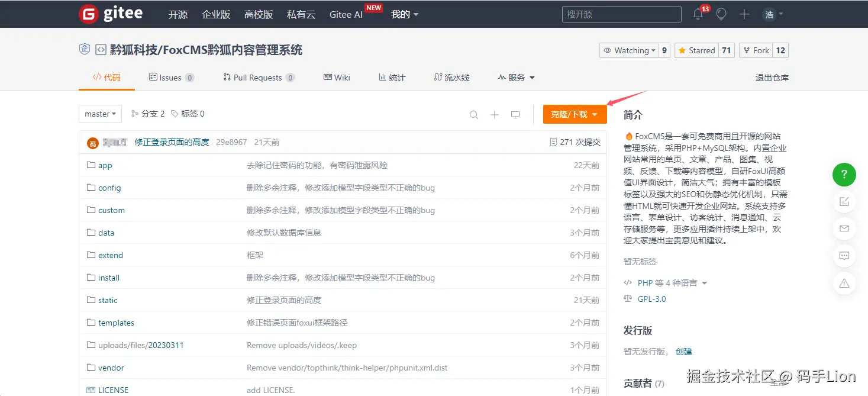Click commit message 修正登录页面的高度 in header row
Image resolution: width=868 pixels, height=396 pixels.
click(172, 142)
